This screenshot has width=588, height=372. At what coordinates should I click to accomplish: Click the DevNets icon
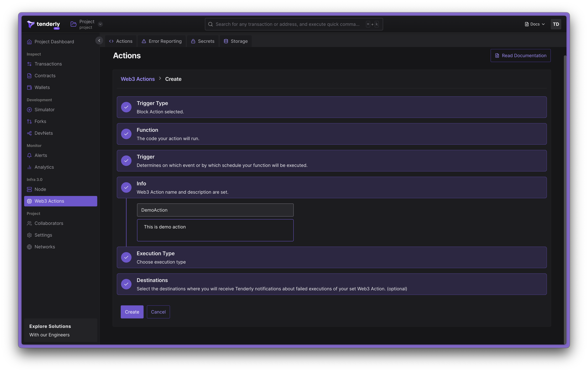(29, 133)
